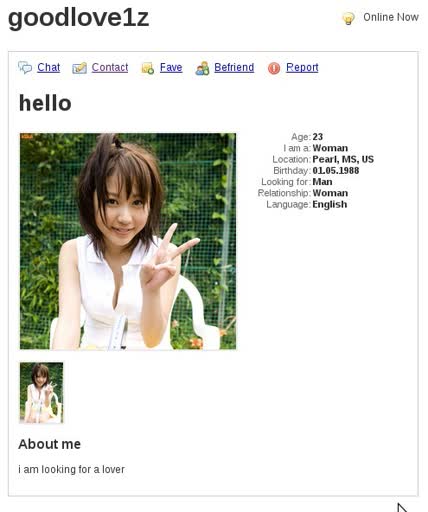428x512 pixels.
Task: Open the Chat link
Action: click(49, 67)
